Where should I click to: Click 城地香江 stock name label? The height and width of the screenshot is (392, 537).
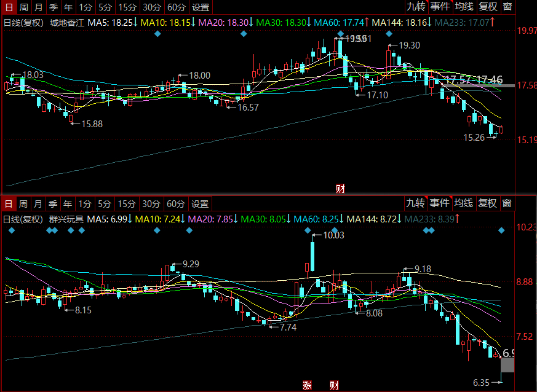tap(67, 23)
